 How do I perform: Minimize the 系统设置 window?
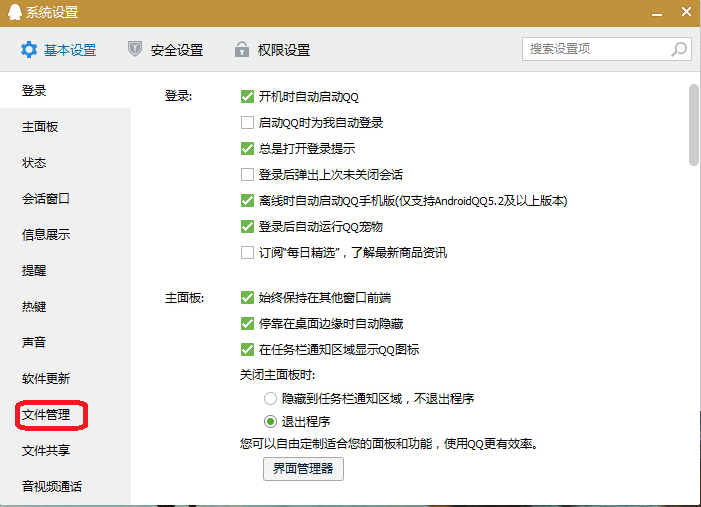pos(657,13)
